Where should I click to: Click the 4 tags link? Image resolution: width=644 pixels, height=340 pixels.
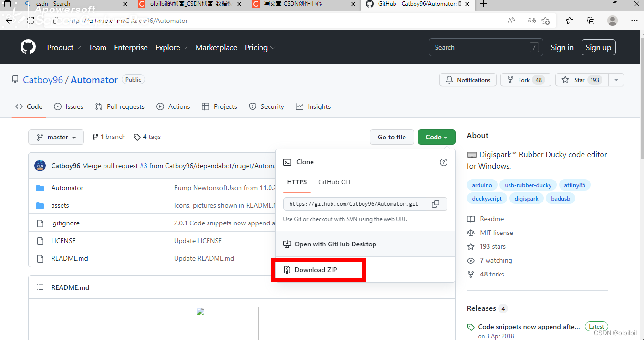pos(147,137)
